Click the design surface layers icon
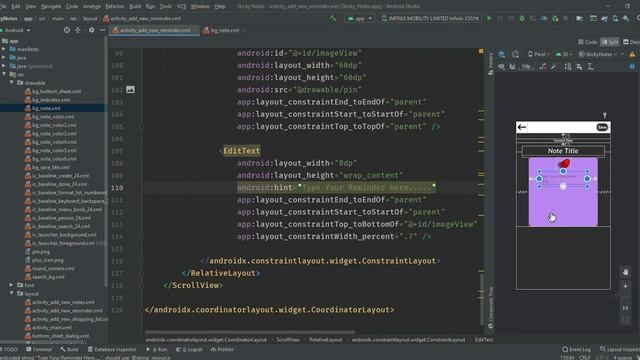The image size is (640, 360). tap(502, 54)
